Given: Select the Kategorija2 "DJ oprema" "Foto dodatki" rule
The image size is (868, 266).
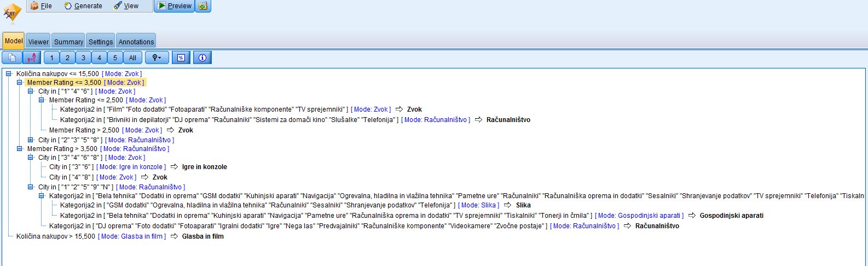Looking at the screenshot, I should (364, 226).
